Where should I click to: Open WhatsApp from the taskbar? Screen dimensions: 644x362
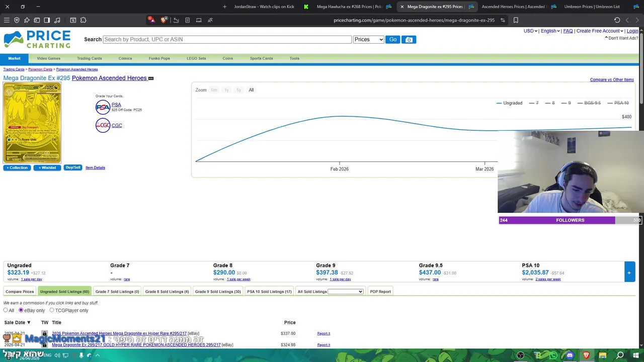tap(553, 355)
